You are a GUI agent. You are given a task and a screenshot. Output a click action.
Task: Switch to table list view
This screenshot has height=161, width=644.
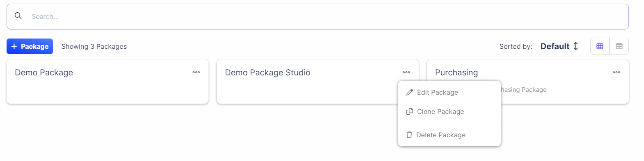pyautogui.click(x=619, y=46)
